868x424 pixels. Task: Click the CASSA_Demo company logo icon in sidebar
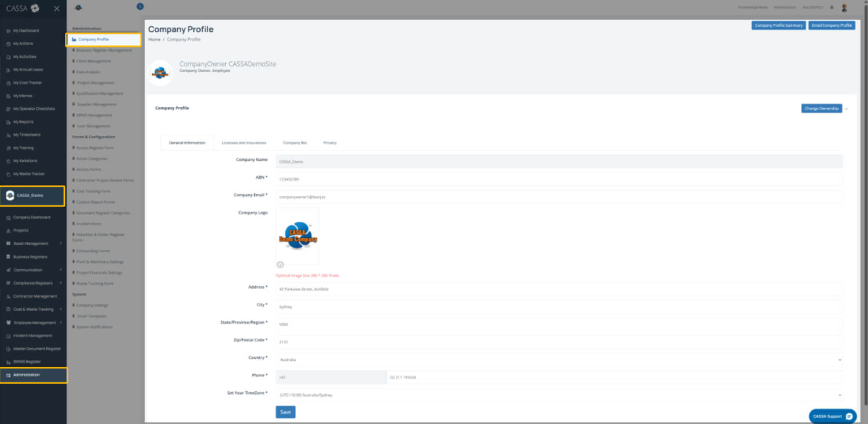coord(10,196)
